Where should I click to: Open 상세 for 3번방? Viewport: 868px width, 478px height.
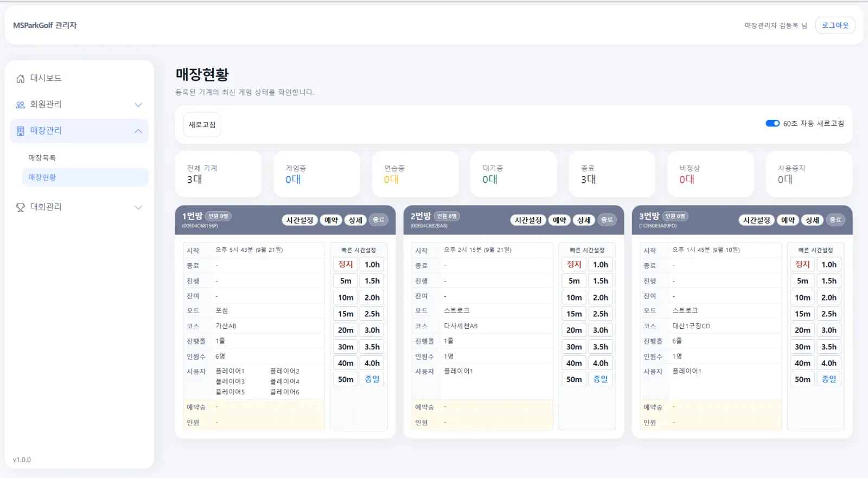(812, 220)
